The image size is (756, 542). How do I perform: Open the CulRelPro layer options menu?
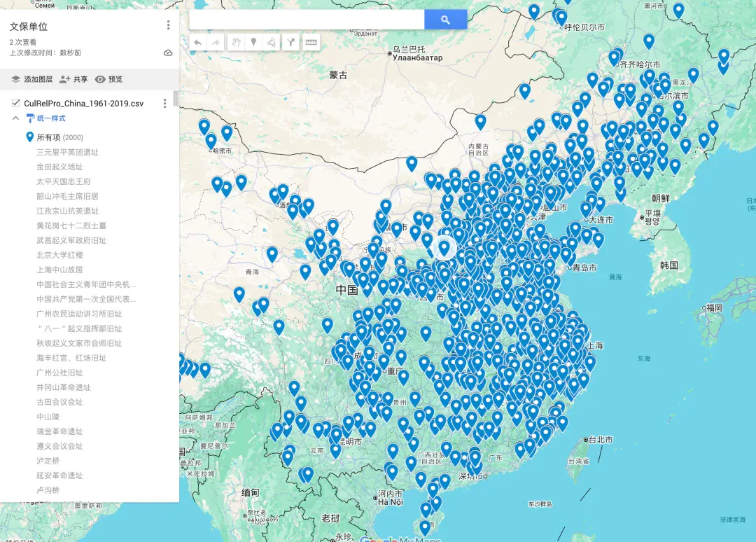point(165,103)
